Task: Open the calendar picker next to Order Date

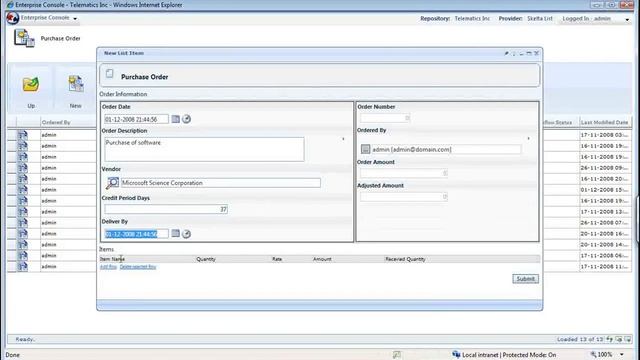Action: [x=176, y=119]
